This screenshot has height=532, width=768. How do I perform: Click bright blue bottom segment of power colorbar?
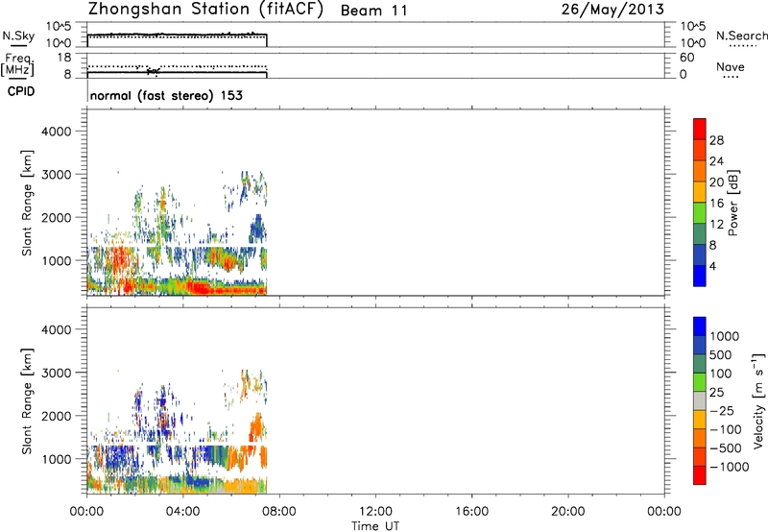click(700, 276)
